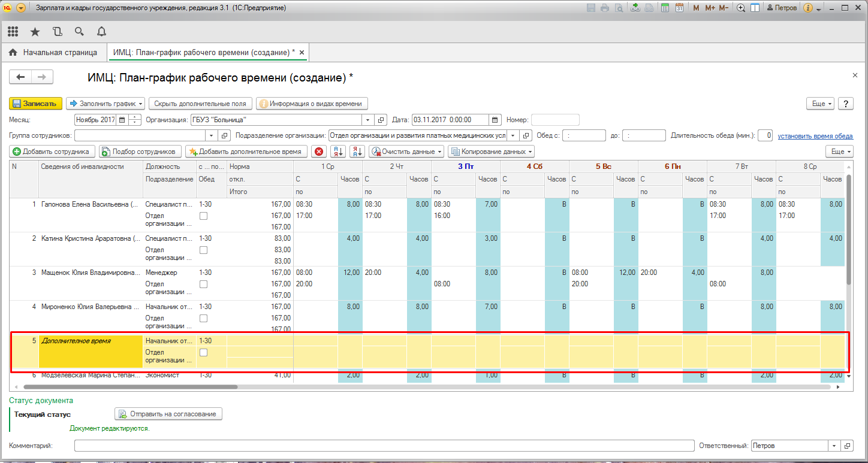The width and height of the screenshot is (868, 463).
Task: Click установить время обеда link
Action: point(815,136)
